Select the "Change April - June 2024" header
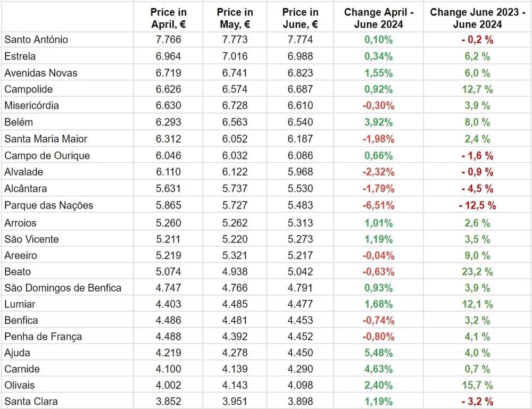Viewport: 532px width, 409px height. pos(379,18)
